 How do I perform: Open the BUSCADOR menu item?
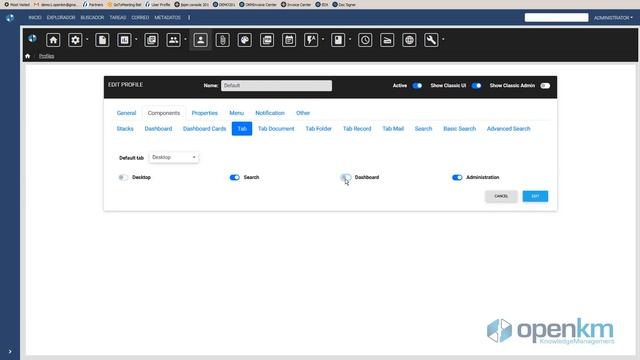92,18
